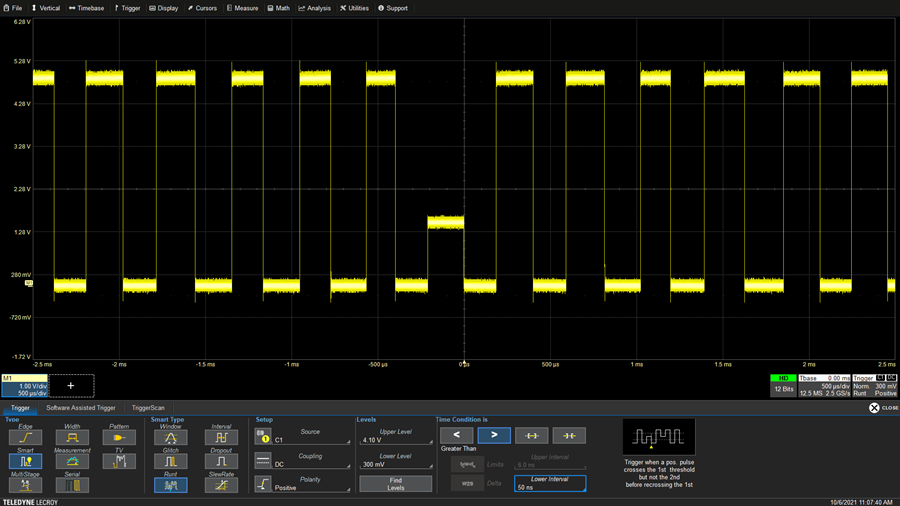Pick the TV trigger type
This screenshot has height=506, width=900.
point(119,461)
